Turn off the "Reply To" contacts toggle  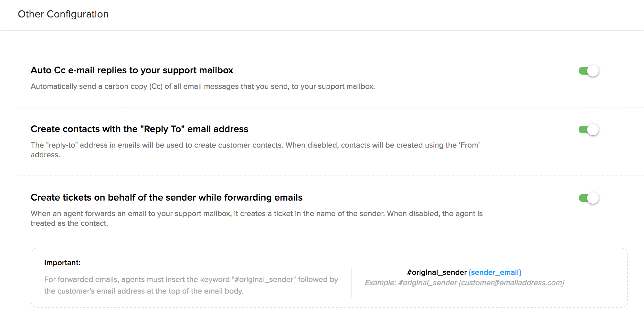point(588,130)
